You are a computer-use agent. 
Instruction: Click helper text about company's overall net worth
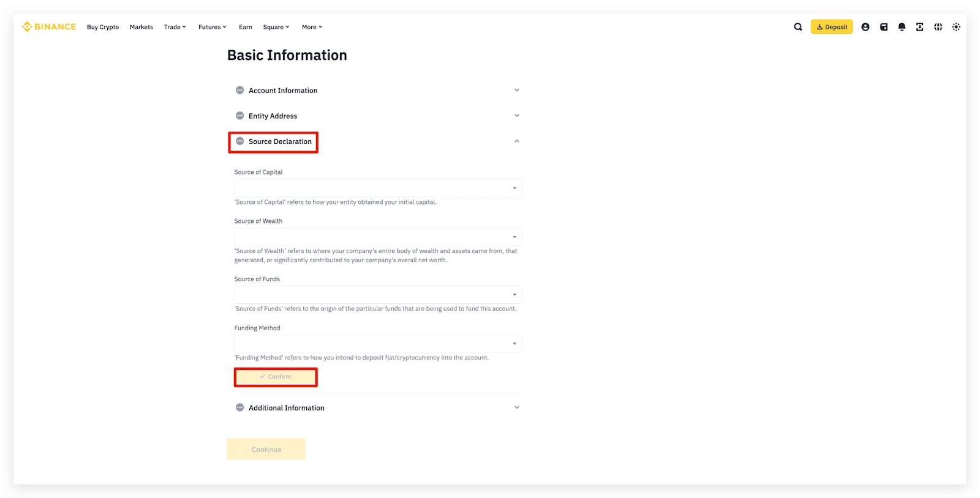click(376, 255)
